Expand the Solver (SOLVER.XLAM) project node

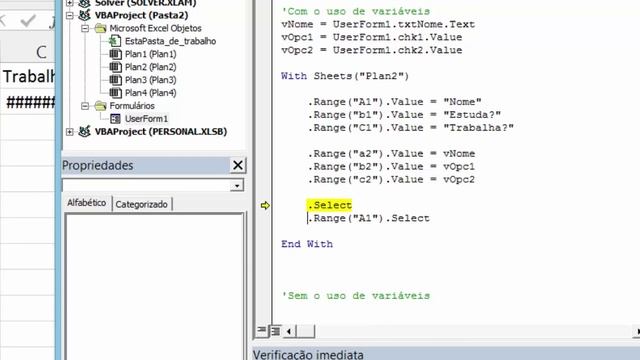pos(70,3)
